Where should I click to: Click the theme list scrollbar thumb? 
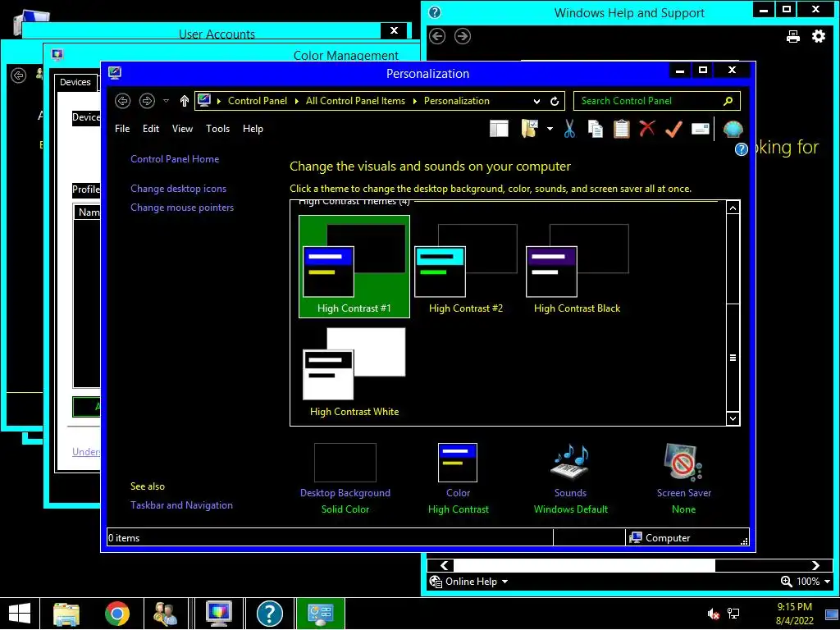pyautogui.click(x=733, y=358)
